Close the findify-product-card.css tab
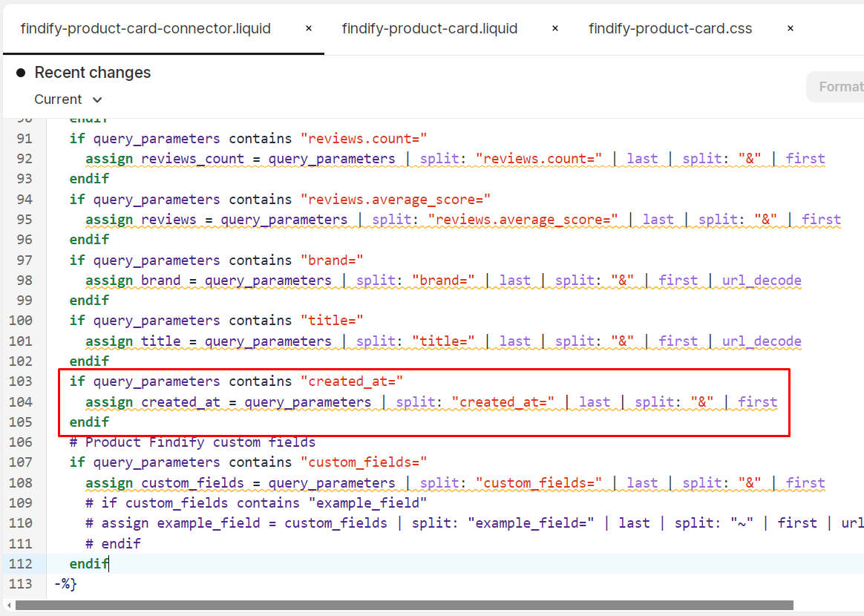The height and width of the screenshot is (616, 864). (791, 29)
